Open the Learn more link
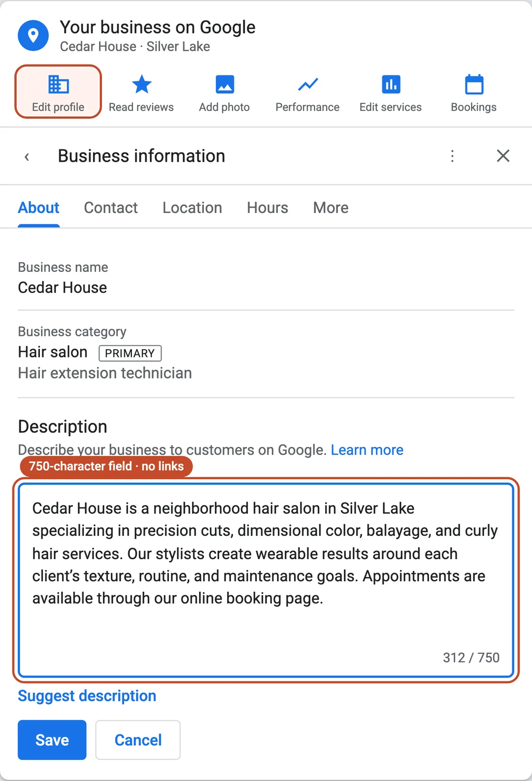 pos(367,450)
